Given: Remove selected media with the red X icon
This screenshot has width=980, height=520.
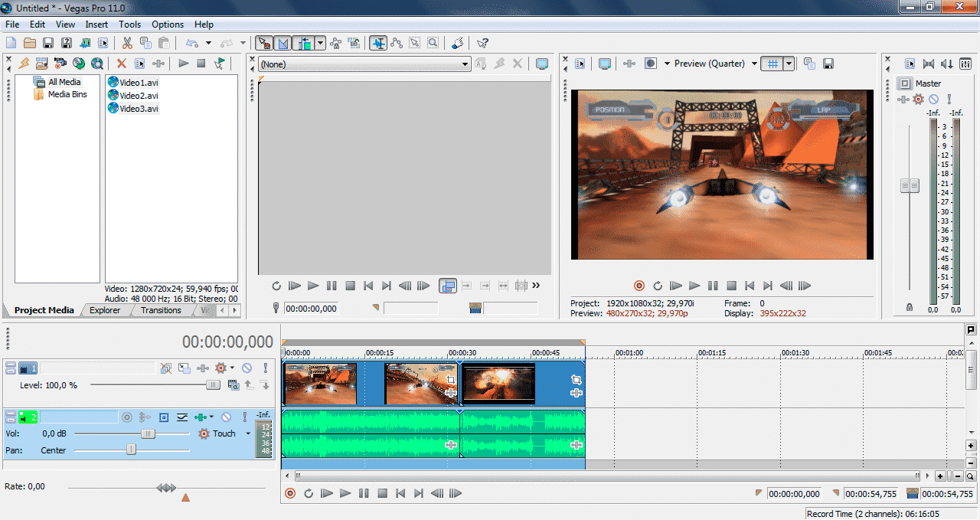Looking at the screenshot, I should [121, 64].
